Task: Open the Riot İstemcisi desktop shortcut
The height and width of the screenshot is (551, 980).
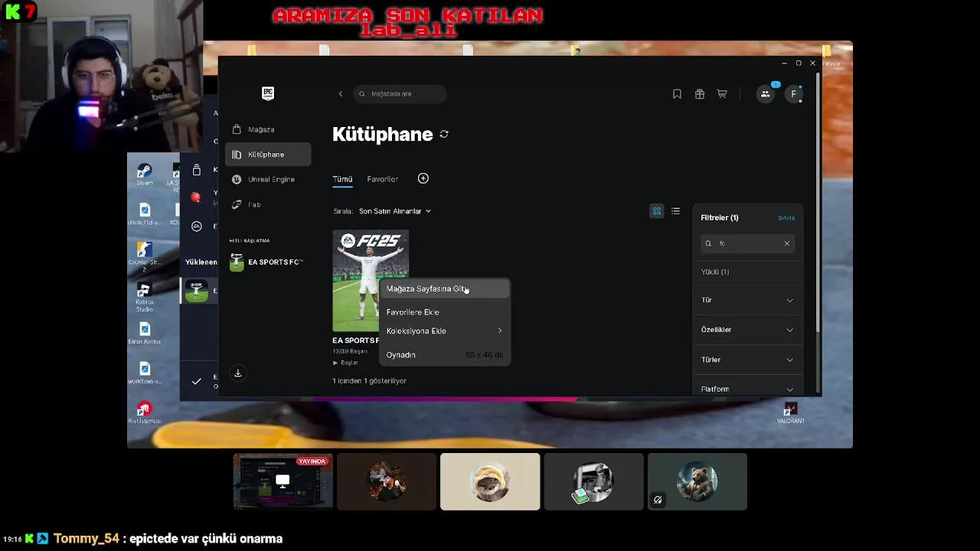Action: point(144,413)
